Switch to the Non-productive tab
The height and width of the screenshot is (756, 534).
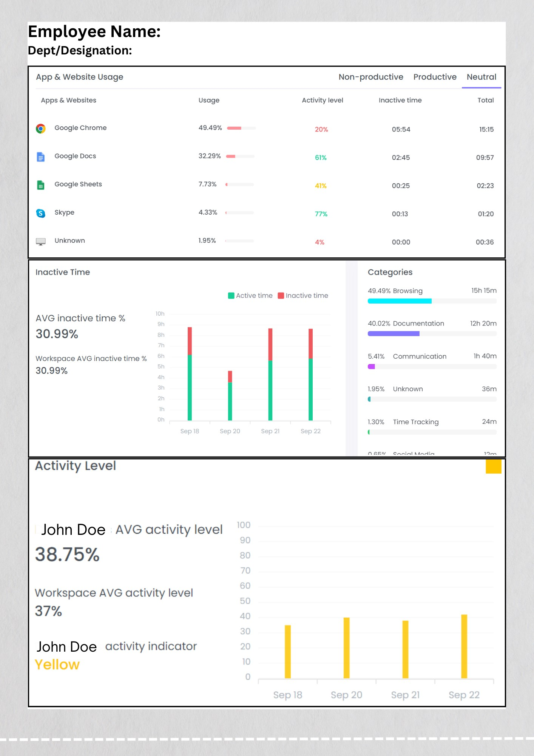tap(371, 77)
